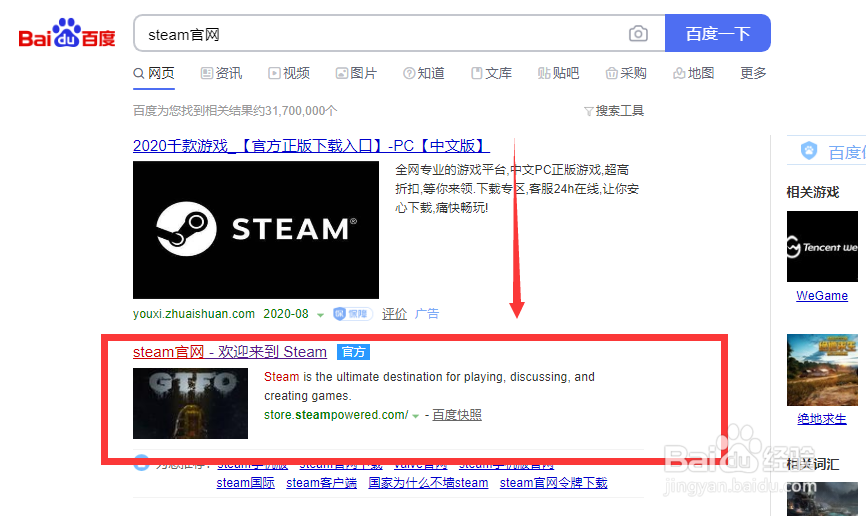Select the 网页 tab

(154, 73)
